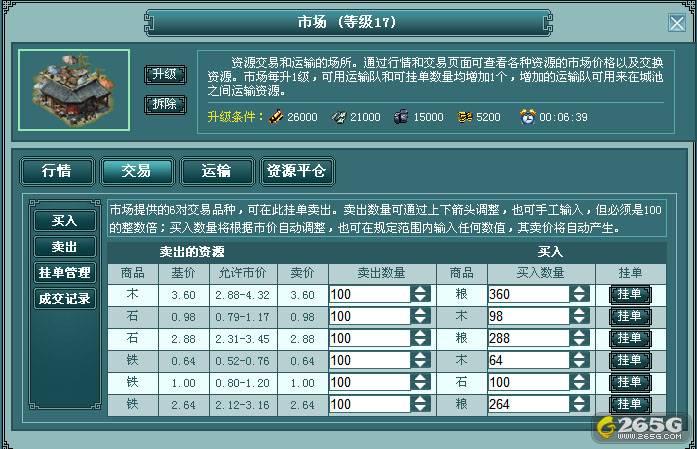Screen dimensions: 697x449
Task: Adjust sell quantity stepper in first 木 row
Action: 421,294
